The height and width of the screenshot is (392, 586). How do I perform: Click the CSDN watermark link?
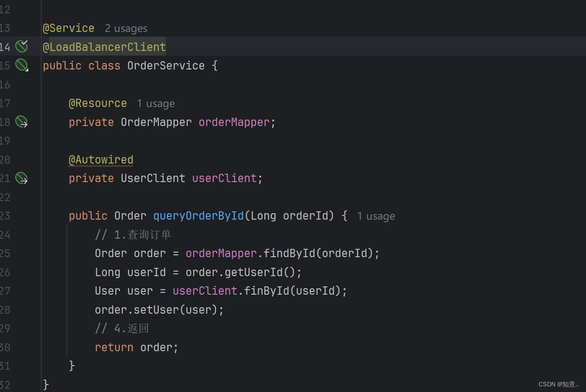[558, 384]
